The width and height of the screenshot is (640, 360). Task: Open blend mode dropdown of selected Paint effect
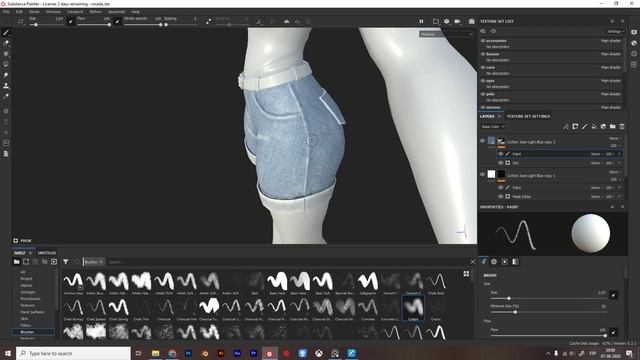coord(596,154)
